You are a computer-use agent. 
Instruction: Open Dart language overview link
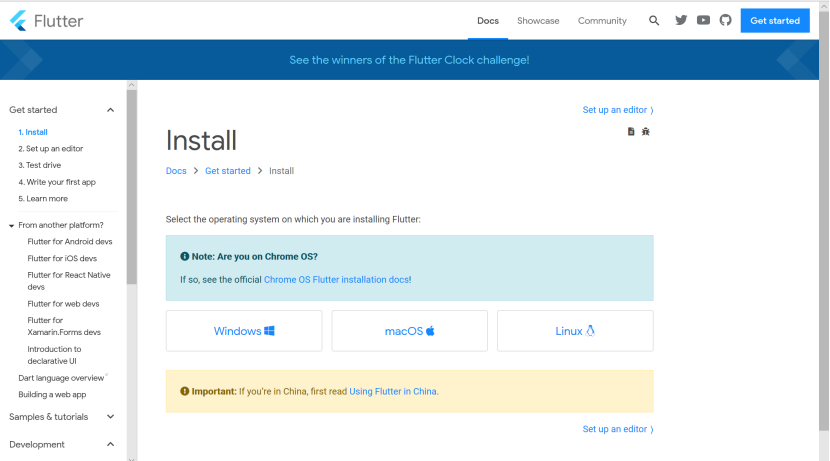61,378
